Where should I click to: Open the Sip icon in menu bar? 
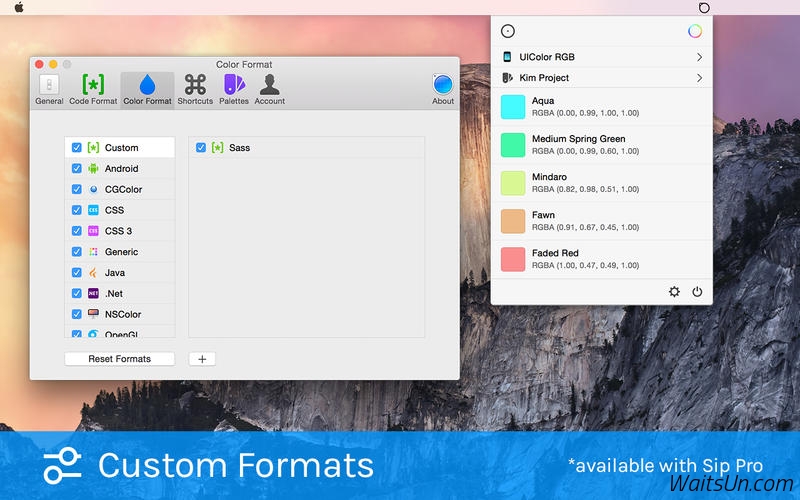(704, 8)
